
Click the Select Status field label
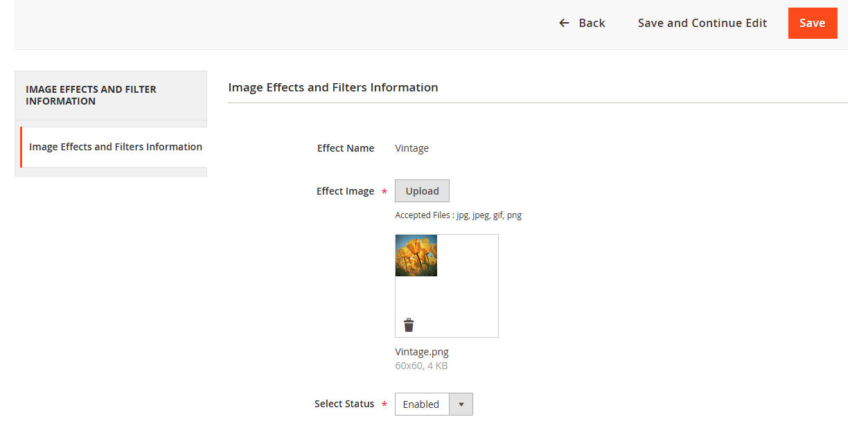(x=344, y=404)
